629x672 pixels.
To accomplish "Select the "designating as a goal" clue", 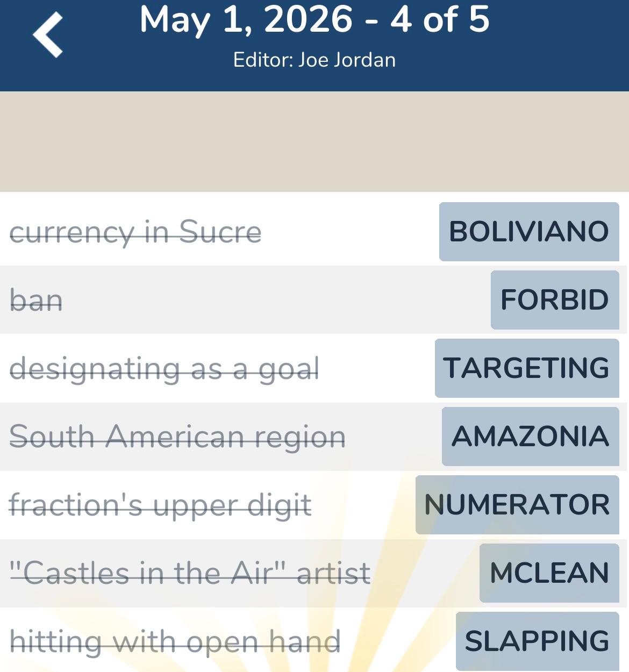I will (164, 369).
